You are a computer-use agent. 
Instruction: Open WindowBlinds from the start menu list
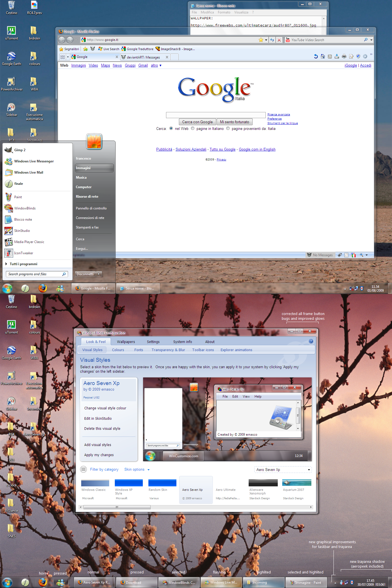(x=38, y=208)
